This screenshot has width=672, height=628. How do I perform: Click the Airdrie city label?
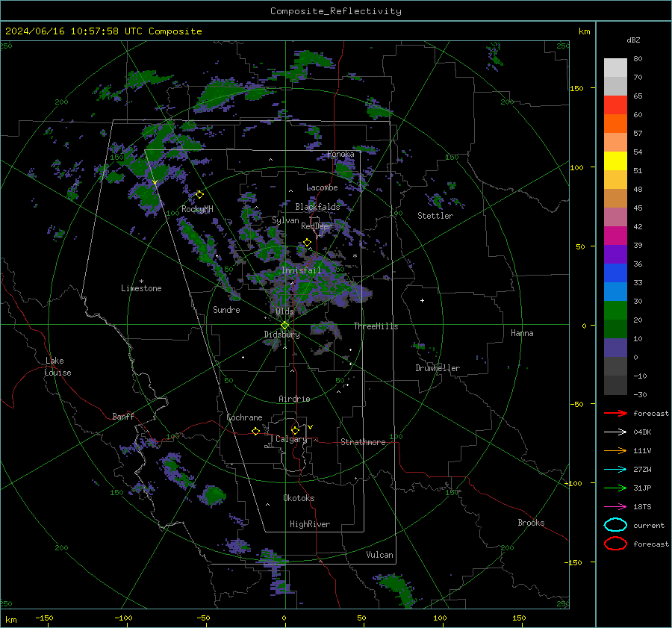click(x=294, y=399)
